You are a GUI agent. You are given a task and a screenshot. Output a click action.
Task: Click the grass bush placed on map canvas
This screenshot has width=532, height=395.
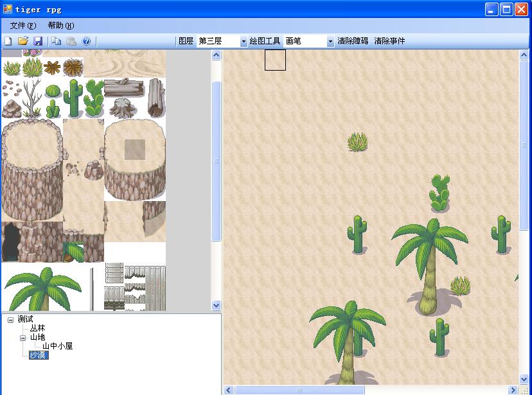pos(358,142)
